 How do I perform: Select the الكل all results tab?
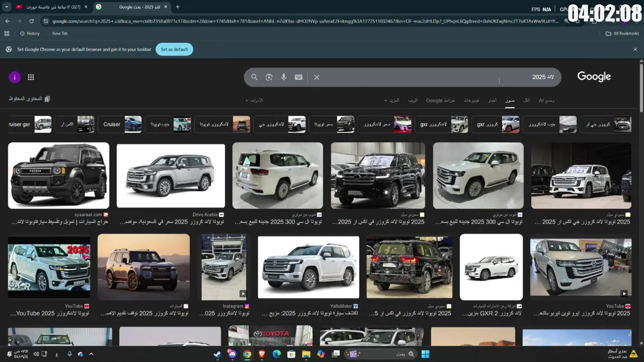point(526,101)
